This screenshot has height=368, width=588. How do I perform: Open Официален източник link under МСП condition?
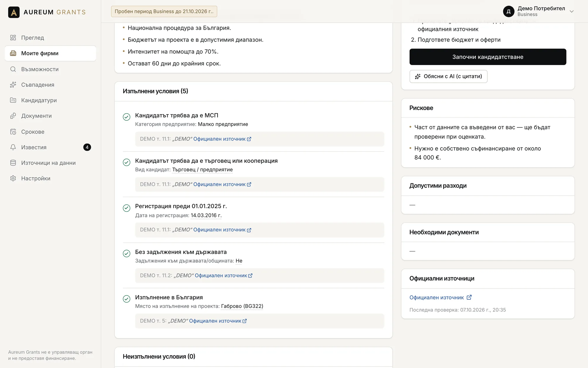[222, 139]
